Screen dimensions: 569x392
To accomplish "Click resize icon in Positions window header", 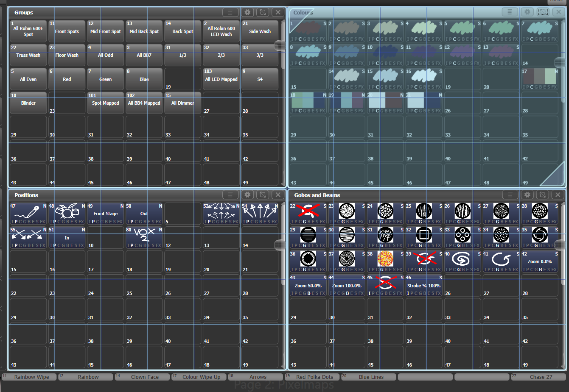I will (263, 195).
